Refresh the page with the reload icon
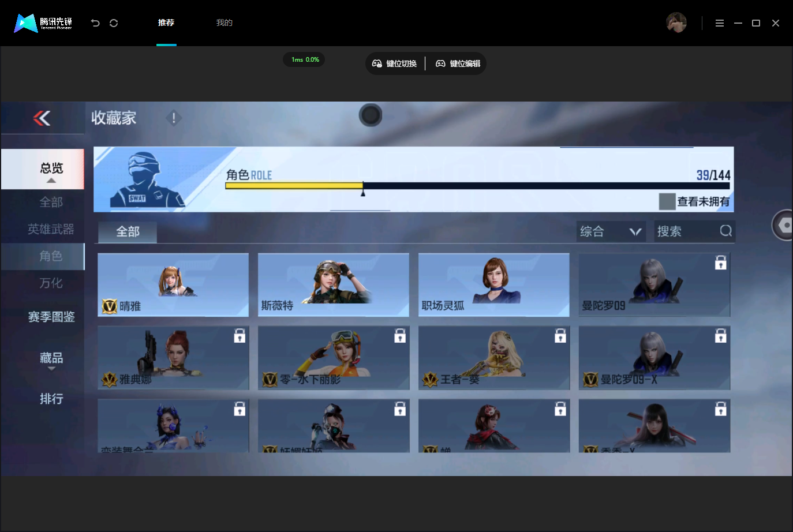 coord(114,23)
